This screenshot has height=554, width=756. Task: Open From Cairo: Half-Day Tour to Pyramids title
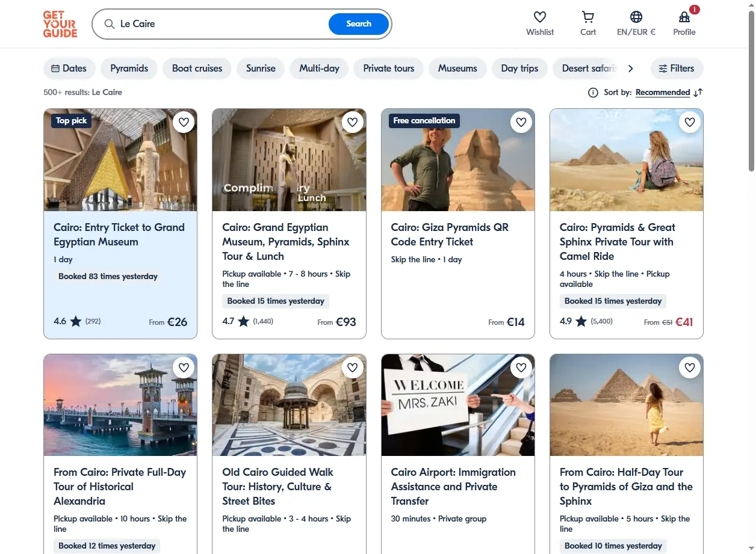(x=626, y=487)
